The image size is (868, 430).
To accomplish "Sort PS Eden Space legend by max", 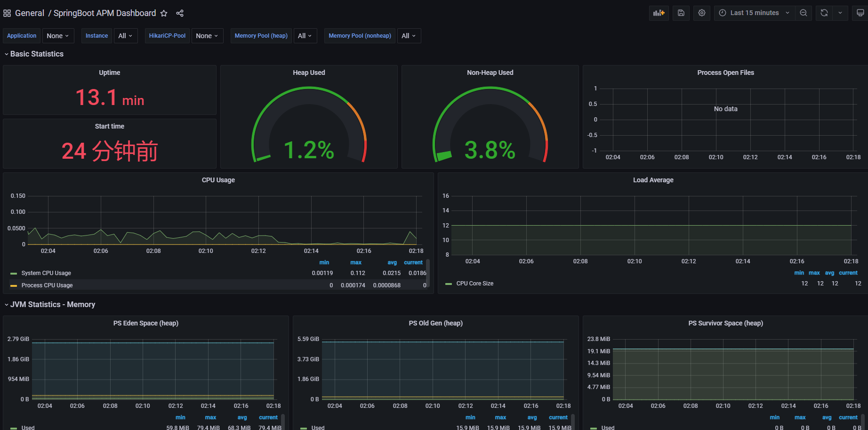I will point(210,417).
